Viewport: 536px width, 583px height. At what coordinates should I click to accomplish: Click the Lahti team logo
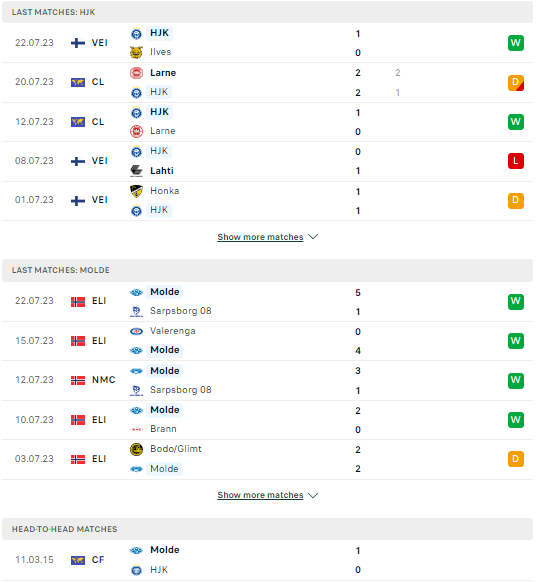click(x=136, y=171)
